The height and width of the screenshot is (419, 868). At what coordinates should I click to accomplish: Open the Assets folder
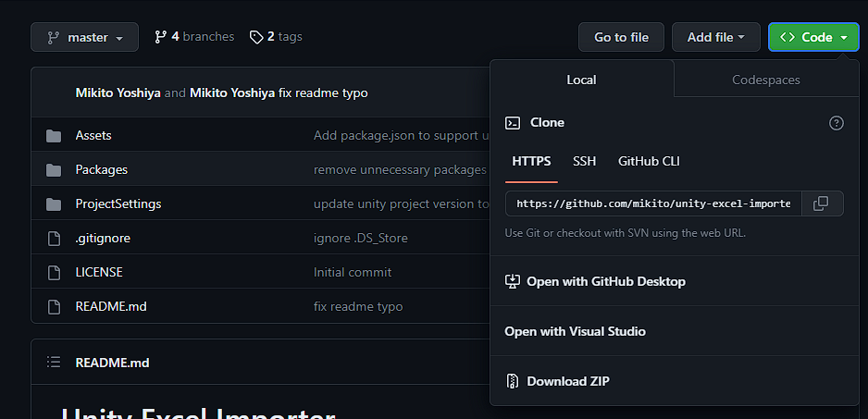point(93,135)
